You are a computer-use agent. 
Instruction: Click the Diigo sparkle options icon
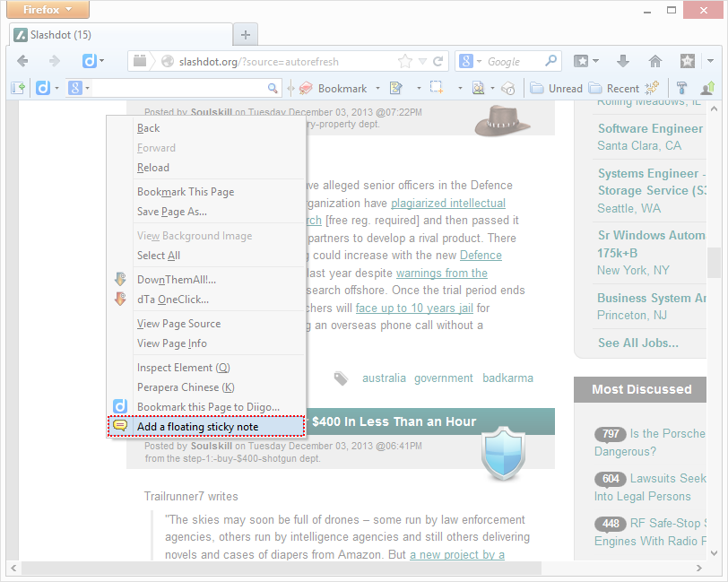[x=653, y=87]
